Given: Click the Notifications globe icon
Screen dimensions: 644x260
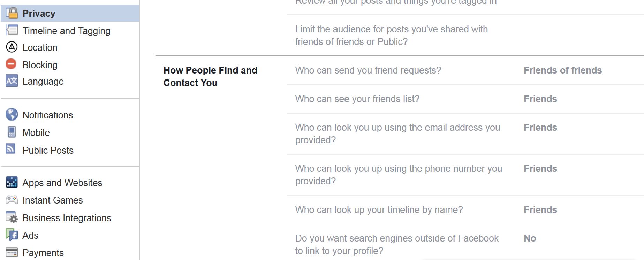Looking at the screenshot, I should (12, 114).
